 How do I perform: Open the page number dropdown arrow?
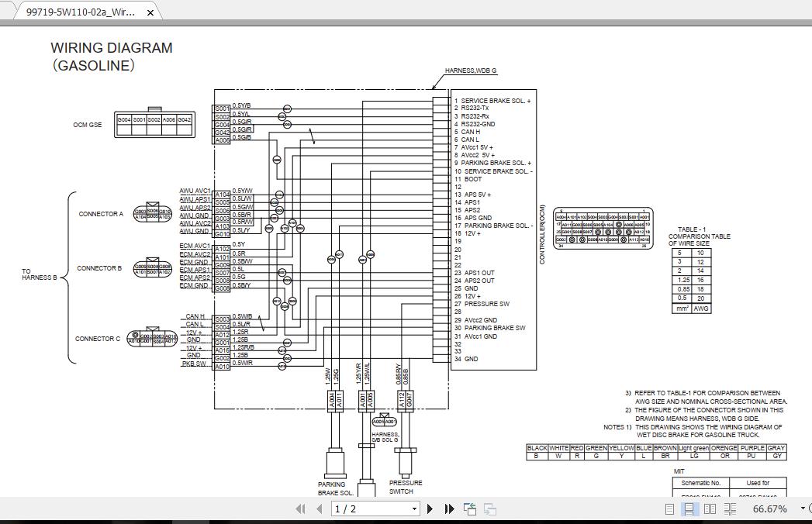(415, 508)
